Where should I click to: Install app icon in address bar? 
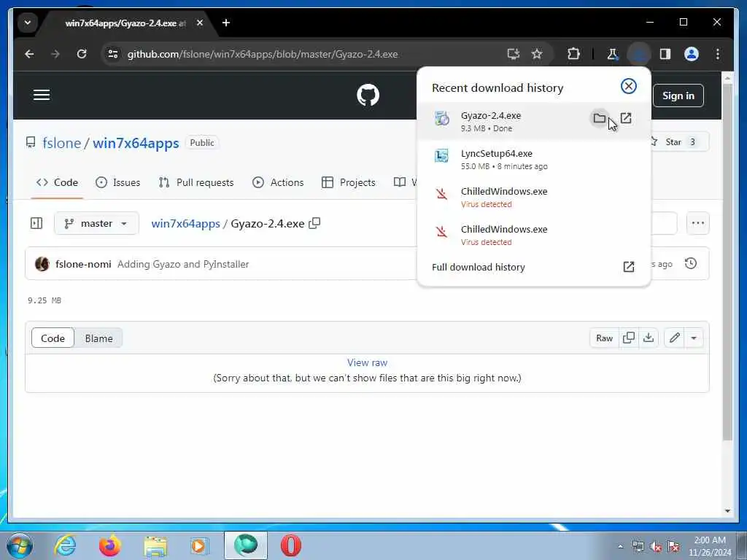[513, 54]
